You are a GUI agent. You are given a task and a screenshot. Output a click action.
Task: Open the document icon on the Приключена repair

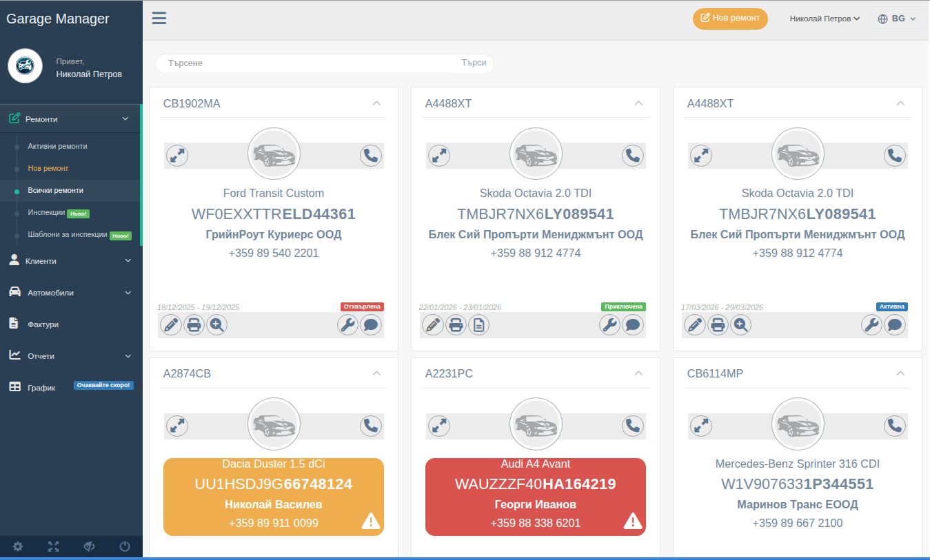(478, 324)
